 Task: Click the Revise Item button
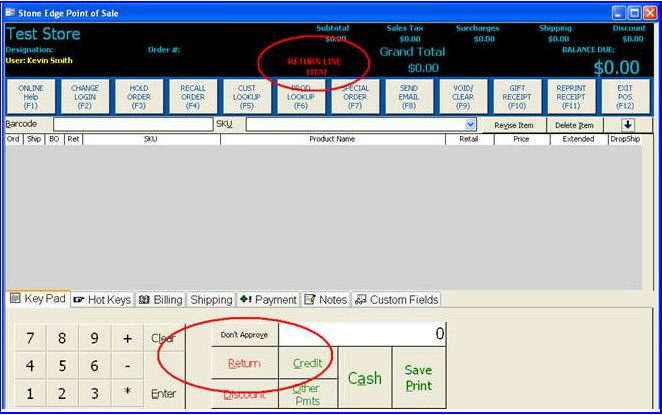coord(514,125)
